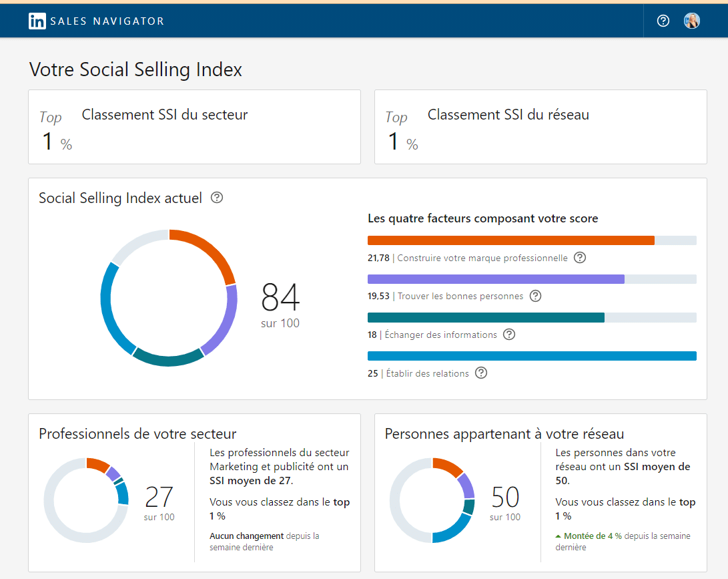Click the SALES NAVIGATOR title text
728x579 pixels.
point(107,21)
